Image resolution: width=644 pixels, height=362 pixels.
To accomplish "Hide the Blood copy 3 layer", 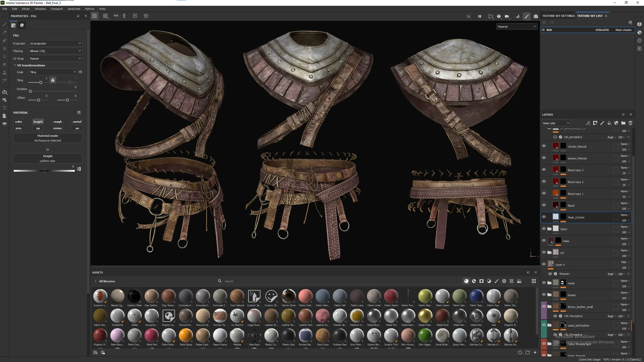I will click(x=544, y=169).
